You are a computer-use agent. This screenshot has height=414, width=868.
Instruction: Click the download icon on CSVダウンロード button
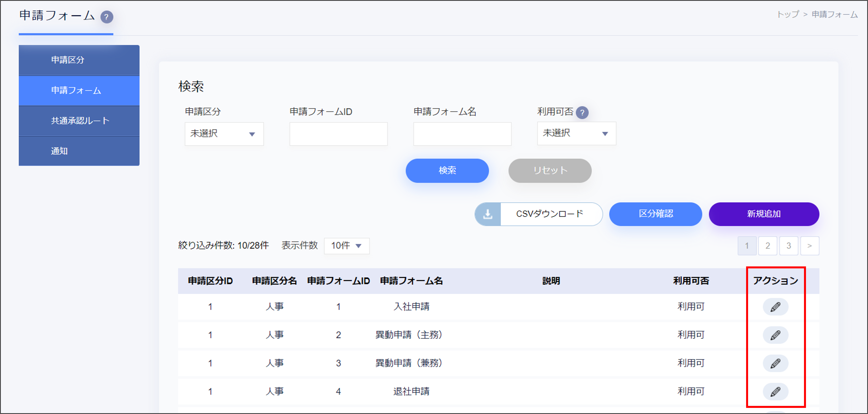[x=488, y=214]
